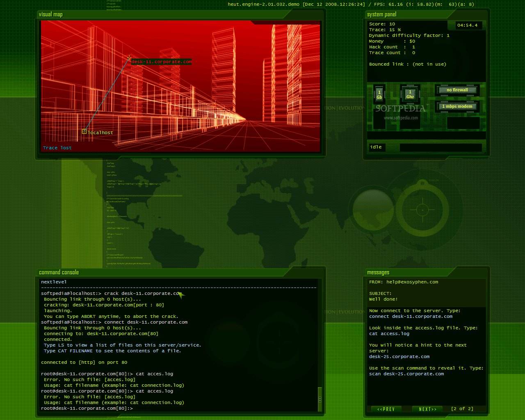Click the 'visual map' panel title

click(51, 14)
